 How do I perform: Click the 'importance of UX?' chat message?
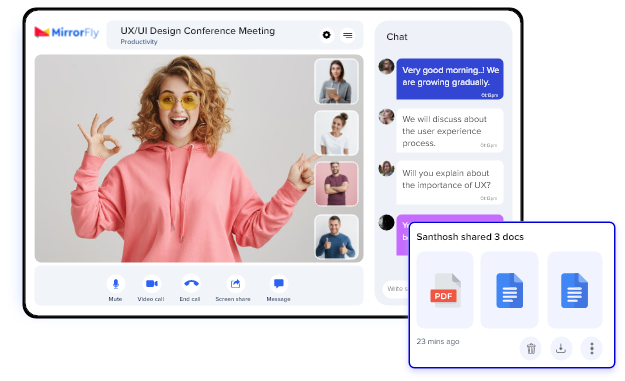(x=450, y=183)
